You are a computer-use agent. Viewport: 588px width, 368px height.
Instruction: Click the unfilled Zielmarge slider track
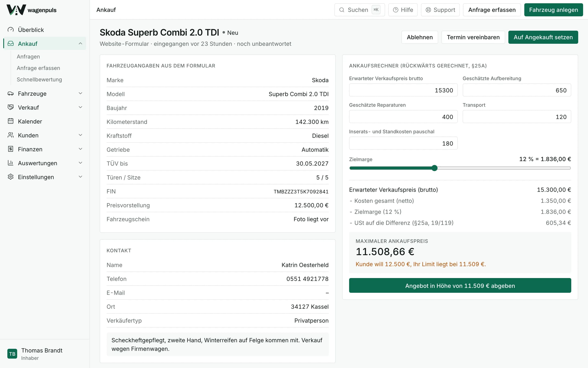click(504, 168)
